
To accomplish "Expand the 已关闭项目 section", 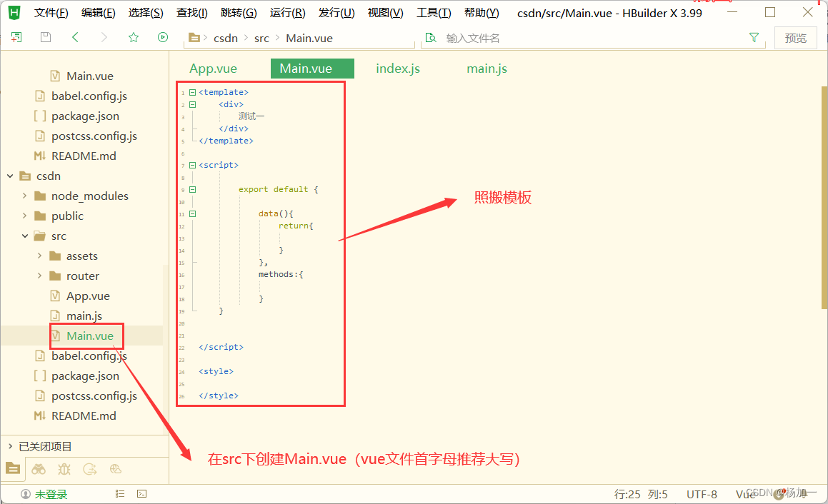I will tap(10, 446).
